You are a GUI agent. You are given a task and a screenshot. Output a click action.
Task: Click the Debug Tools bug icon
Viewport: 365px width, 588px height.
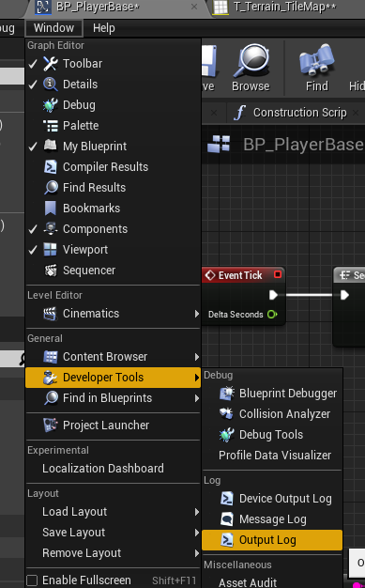pos(226,435)
